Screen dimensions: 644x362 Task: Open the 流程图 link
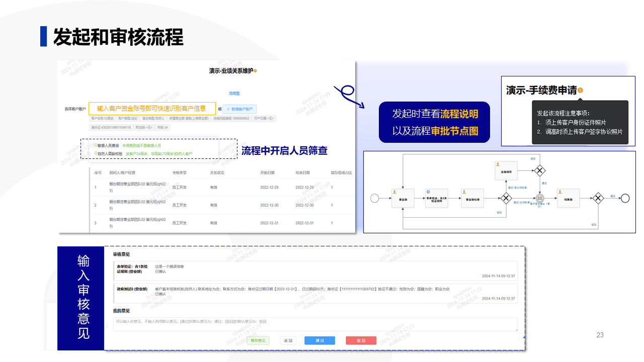[234, 94]
